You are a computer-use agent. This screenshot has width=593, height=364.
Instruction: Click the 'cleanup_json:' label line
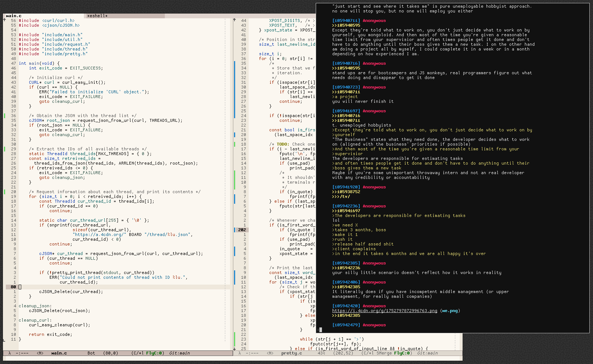[x=35, y=306]
